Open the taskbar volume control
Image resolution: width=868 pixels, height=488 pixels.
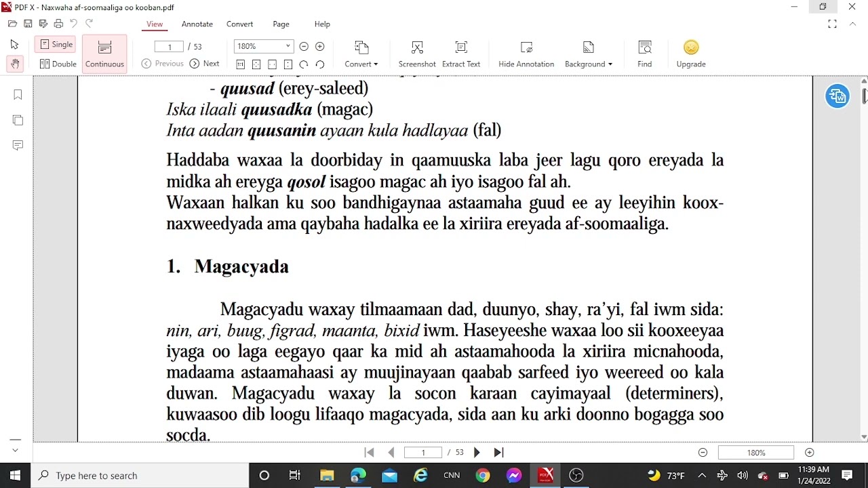coord(743,475)
